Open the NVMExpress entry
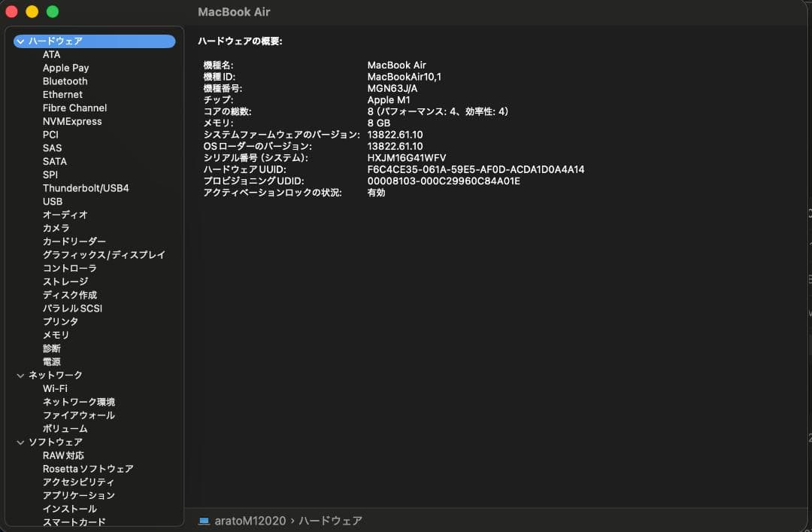This screenshot has height=532, width=812. [x=72, y=121]
